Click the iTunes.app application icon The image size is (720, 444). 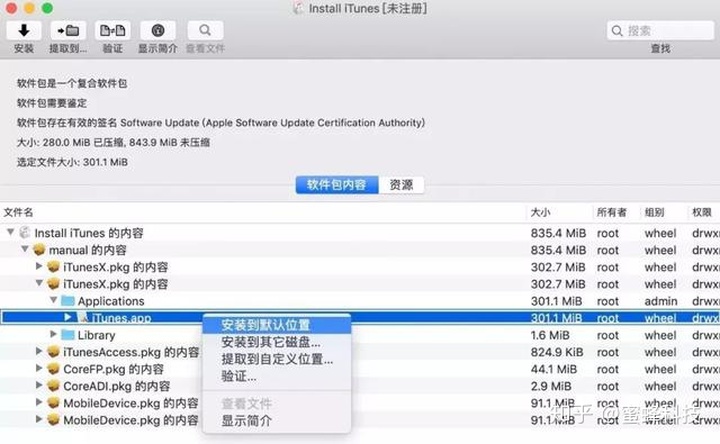(x=83, y=317)
